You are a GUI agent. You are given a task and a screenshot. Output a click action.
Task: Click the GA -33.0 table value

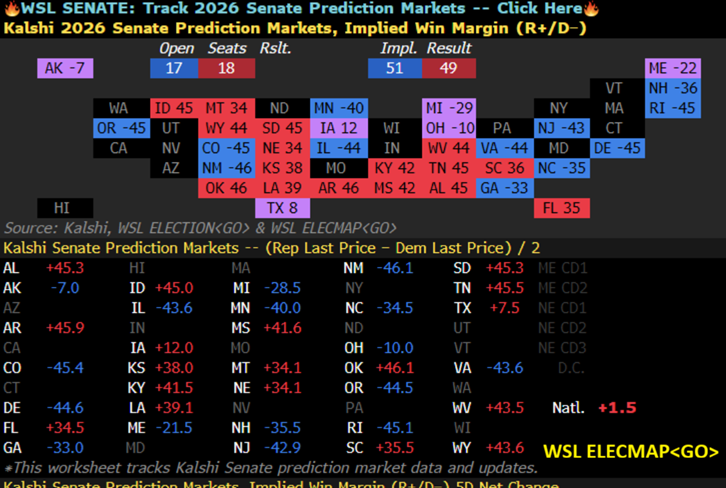pos(65,448)
